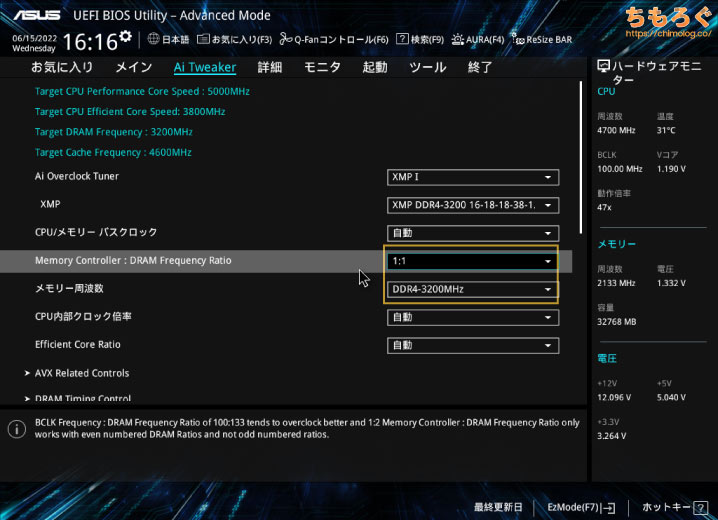Image resolution: width=718 pixels, height=520 pixels.
Task: Open hotkey help question mark icon
Action: [701, 507]
